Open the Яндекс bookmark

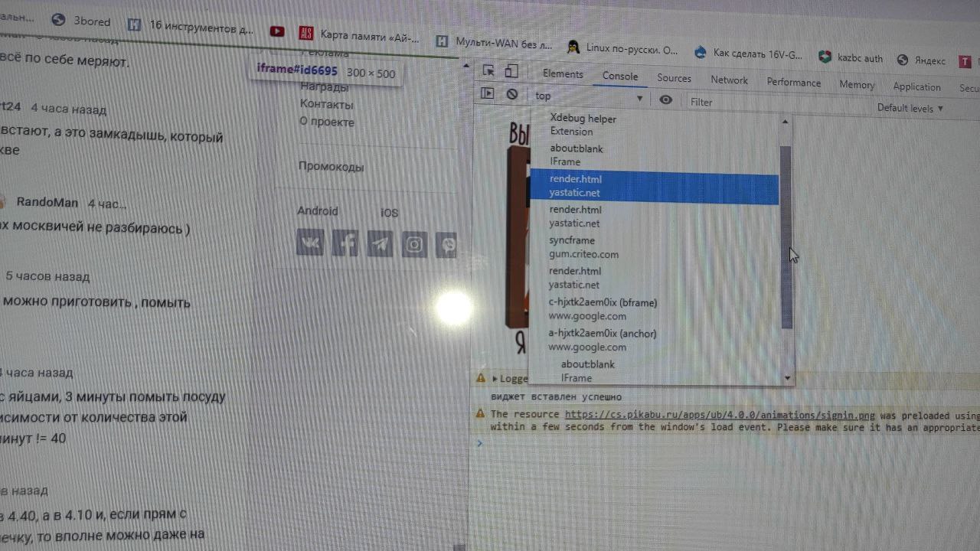pyautogui.click(x=921, y=60)
